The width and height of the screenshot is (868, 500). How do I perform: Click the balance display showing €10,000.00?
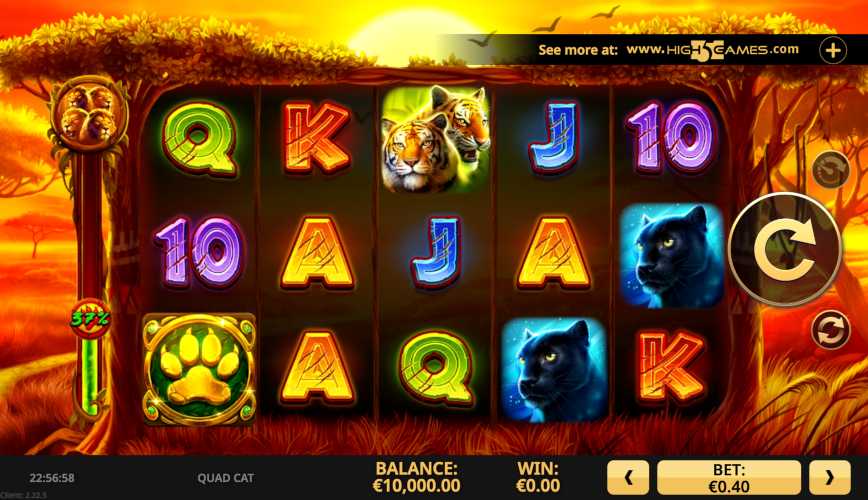[x=416, y=477]
